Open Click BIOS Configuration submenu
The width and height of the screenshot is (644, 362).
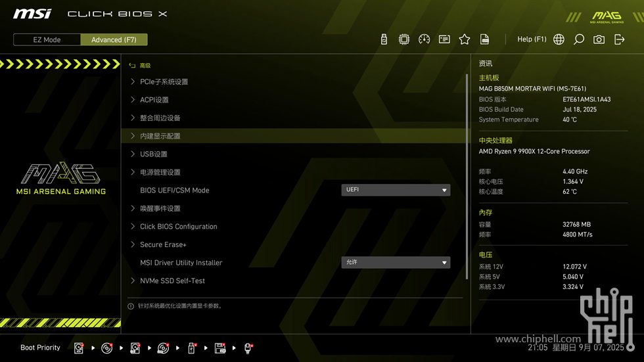click(x=295, y=226)
